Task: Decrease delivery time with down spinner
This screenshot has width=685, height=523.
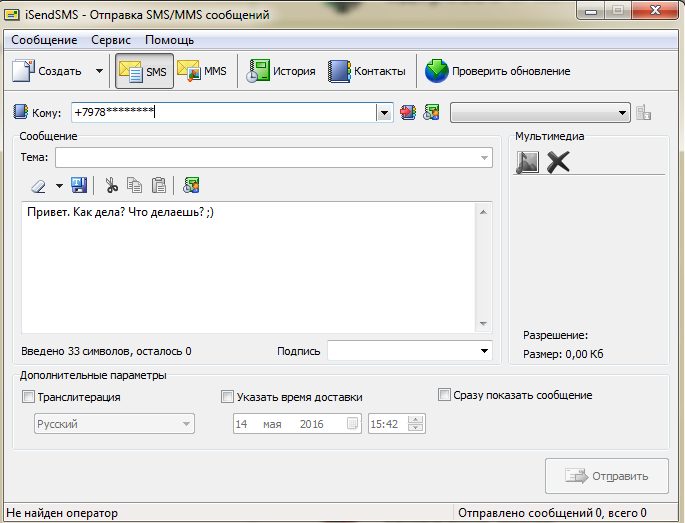Action: (x=415, y=428)
